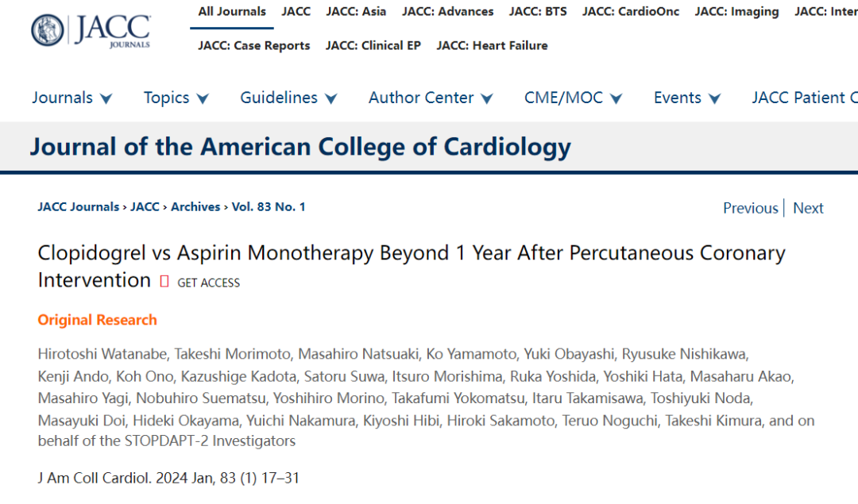This screenshot has width=858, height=504.
Task: Click the Archives breadcrumb link
Action: pyautogui.click(x=195, y=206)
